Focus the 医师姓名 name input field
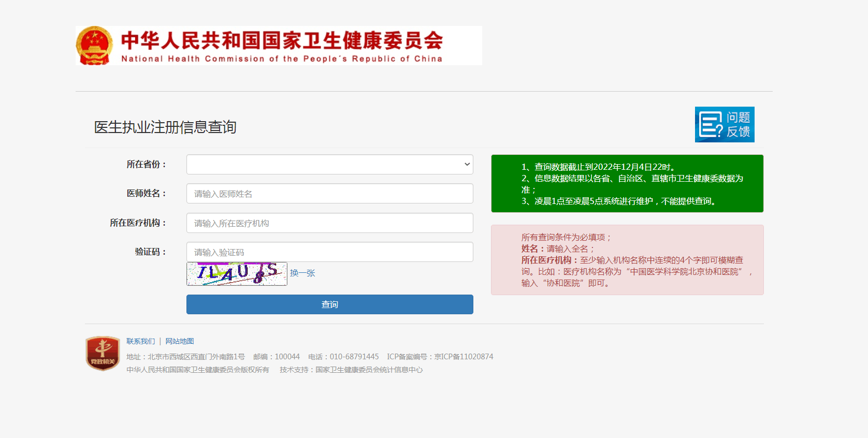The image size is (868, 438). click(x=330, y=194)
